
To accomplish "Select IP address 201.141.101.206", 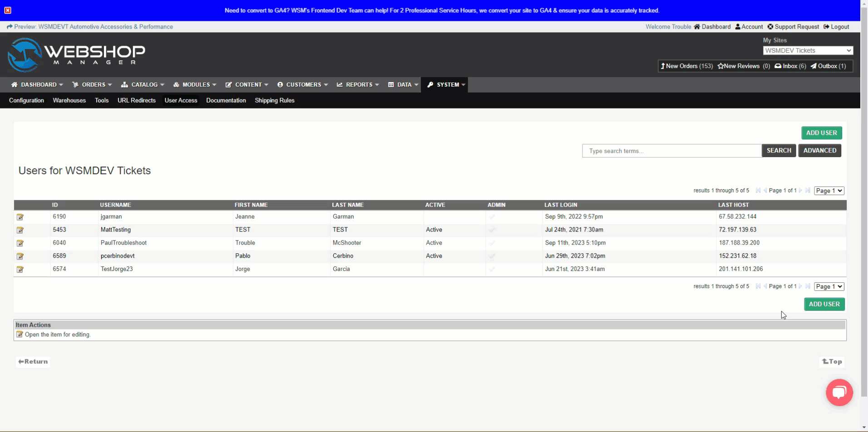I will tap(740, 269).
